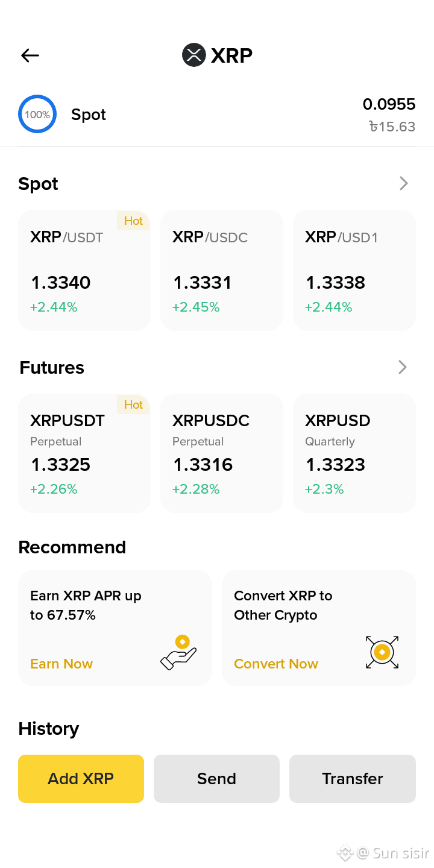Tap the XRP coin logo in header
This screenshot has height=868, width=434.
click(194, 55)
